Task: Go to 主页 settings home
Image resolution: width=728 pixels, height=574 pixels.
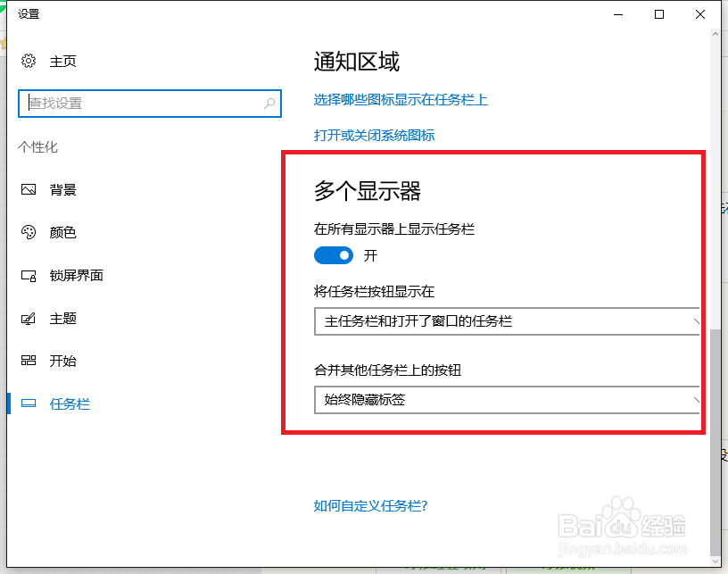Action: (x=62, y=62)
